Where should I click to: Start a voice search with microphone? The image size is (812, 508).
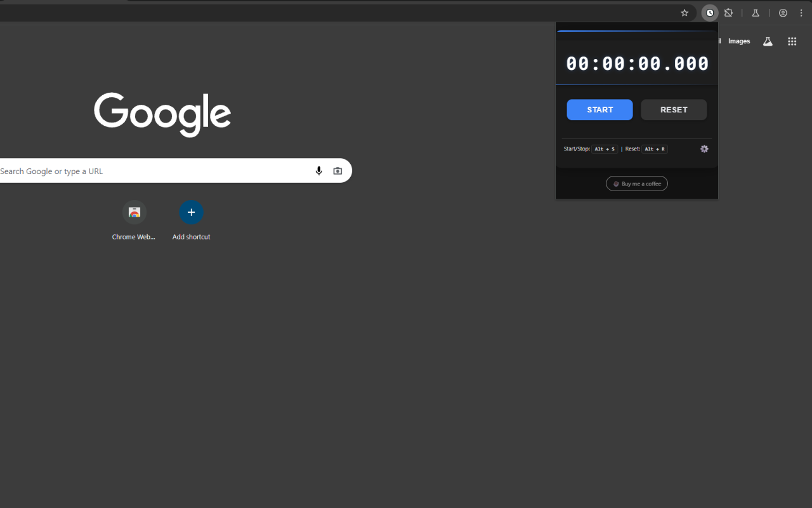[x=319, y=171]
